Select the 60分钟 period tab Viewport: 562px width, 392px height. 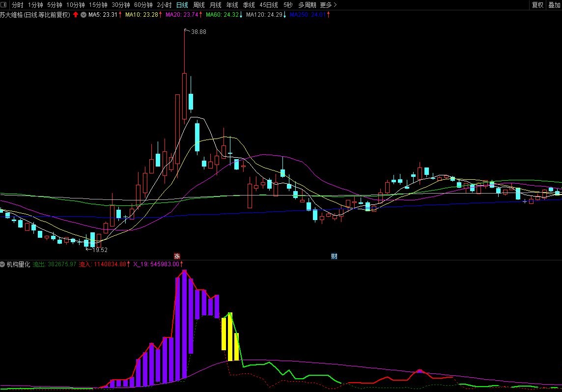coord(143,5)
